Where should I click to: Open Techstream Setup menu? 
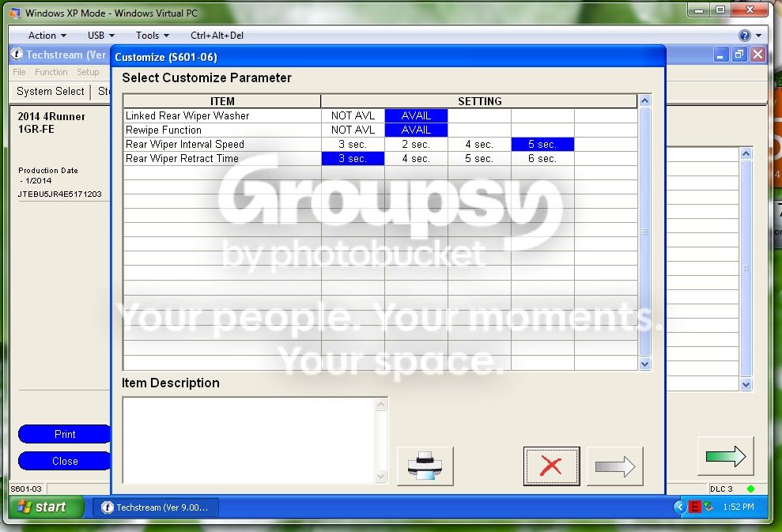[88, 72]
